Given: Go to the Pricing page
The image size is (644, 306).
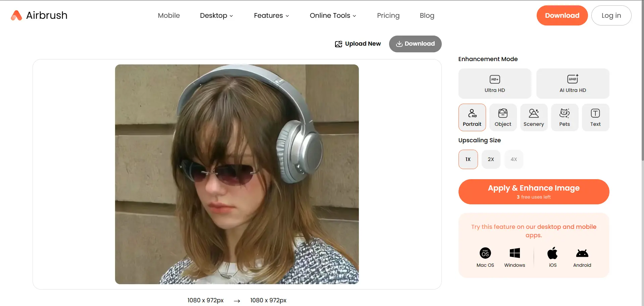Looking at the screenshot, I should tap(388, 15).
